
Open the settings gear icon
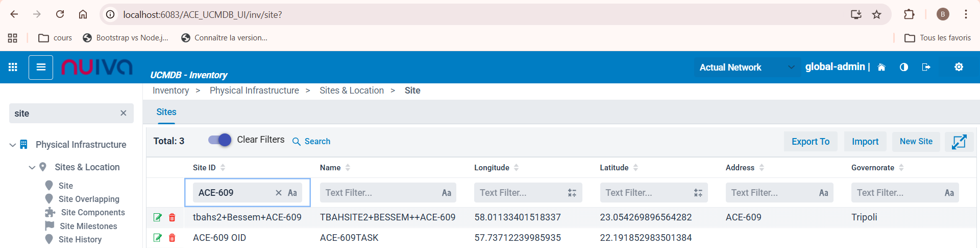tap(959, 67)
